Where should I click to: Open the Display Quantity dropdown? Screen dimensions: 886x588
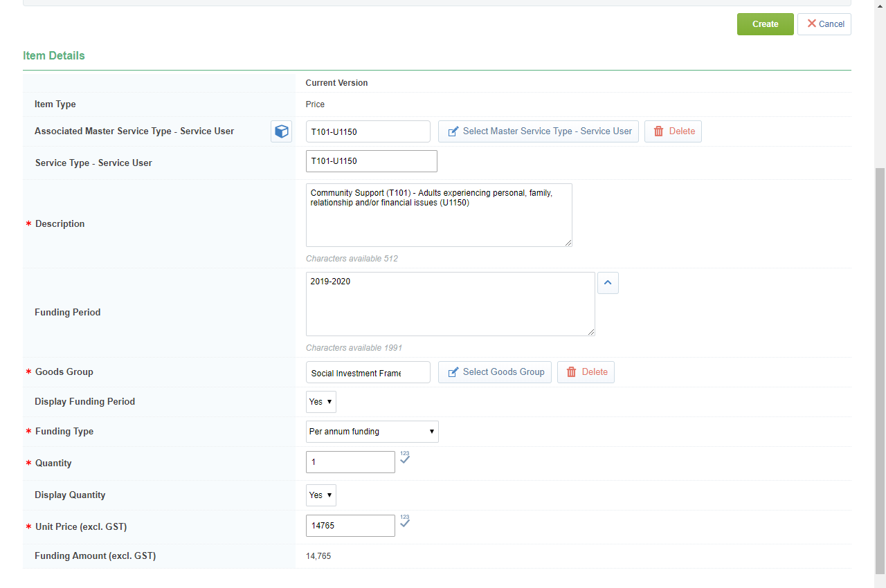(x=321, y=495)
